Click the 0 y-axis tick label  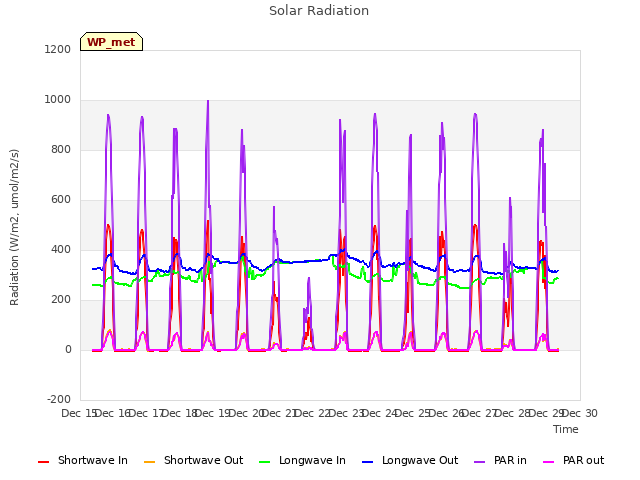[x=68, y=349]
